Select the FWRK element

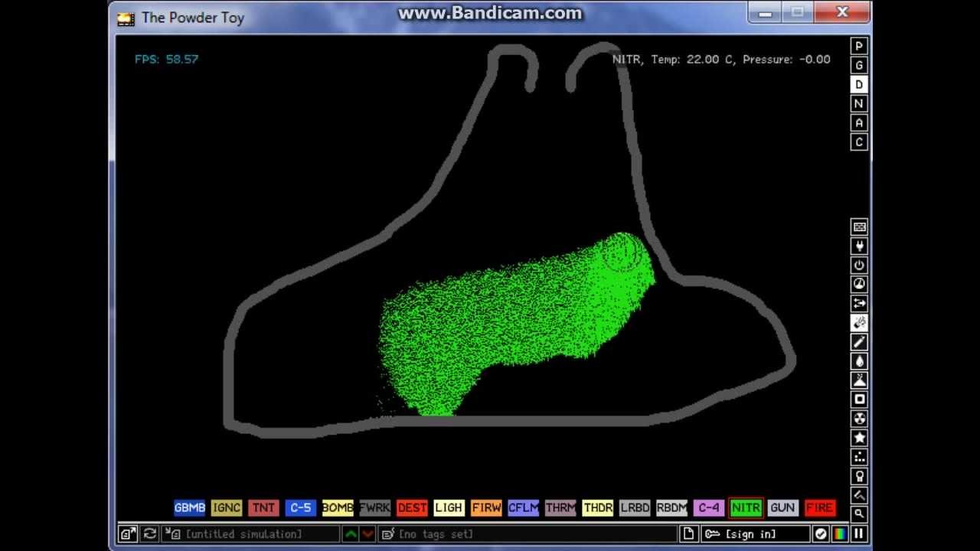click(x=375, y=507)
